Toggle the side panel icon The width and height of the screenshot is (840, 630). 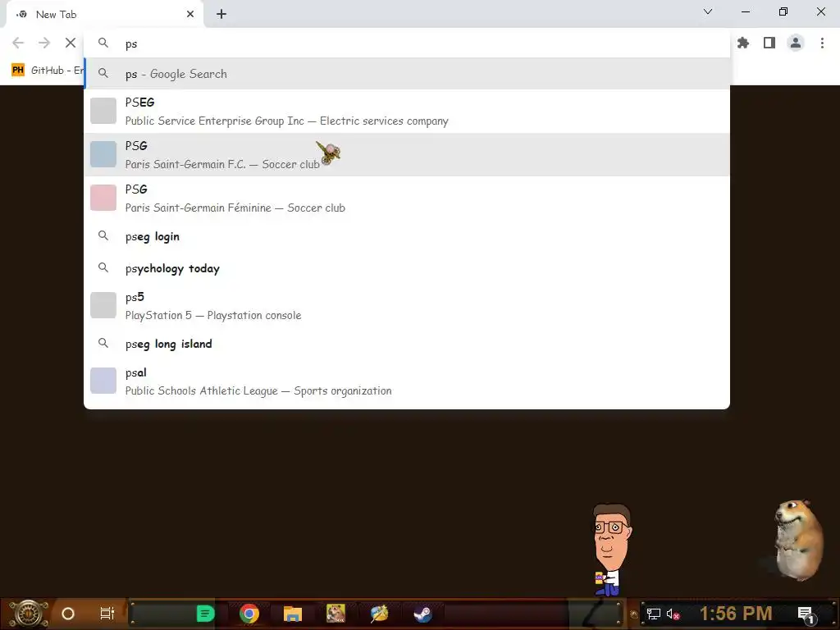pyautogui.click(x=769, y=43)
